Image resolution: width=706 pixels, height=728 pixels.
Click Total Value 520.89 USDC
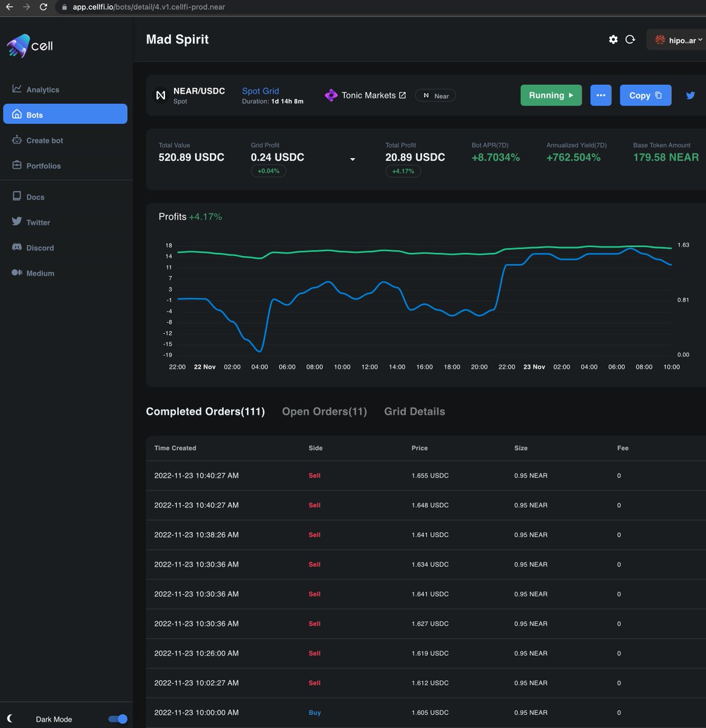click(191, 157)
